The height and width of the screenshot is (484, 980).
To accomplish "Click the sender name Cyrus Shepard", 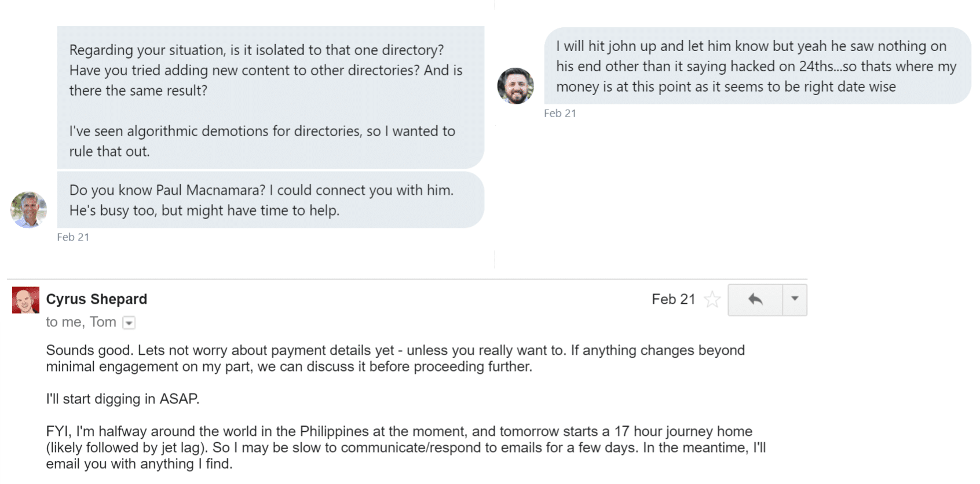I will (x=96, y=299).
